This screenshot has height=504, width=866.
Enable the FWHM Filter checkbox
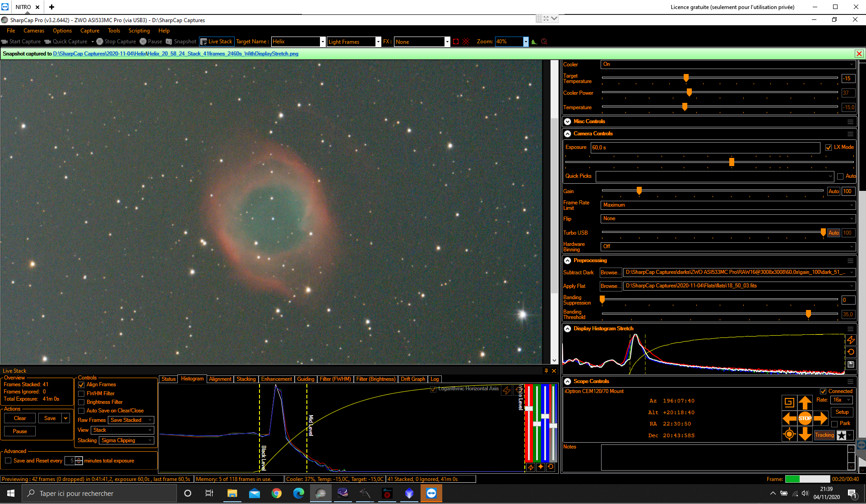[82, 393]
